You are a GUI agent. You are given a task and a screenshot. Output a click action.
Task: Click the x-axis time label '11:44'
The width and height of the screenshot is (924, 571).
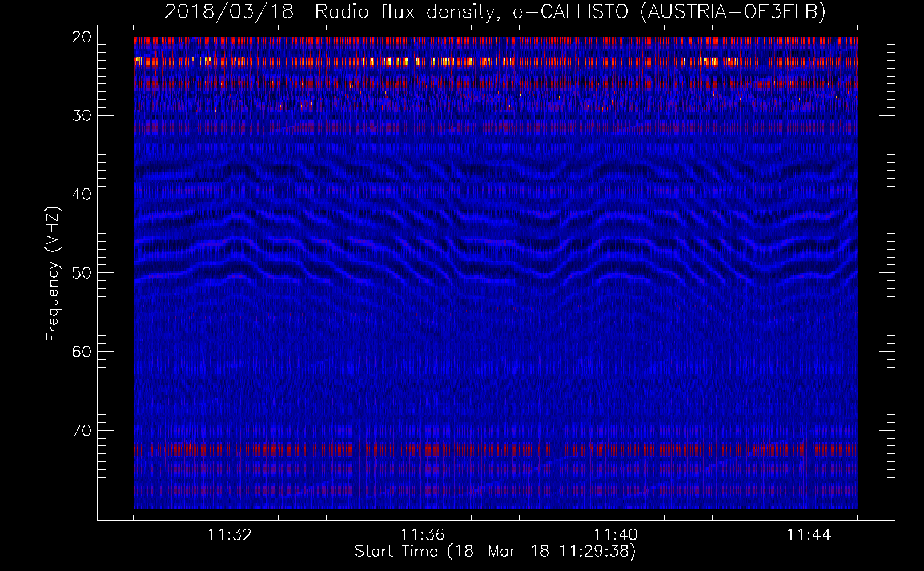tap(809, 535)
